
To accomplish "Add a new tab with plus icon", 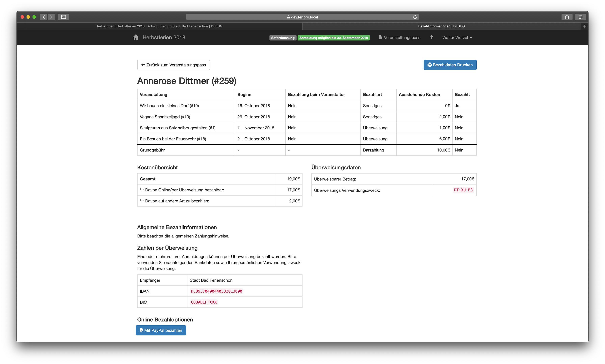I will pyautogui.click(x=584, y=26).
